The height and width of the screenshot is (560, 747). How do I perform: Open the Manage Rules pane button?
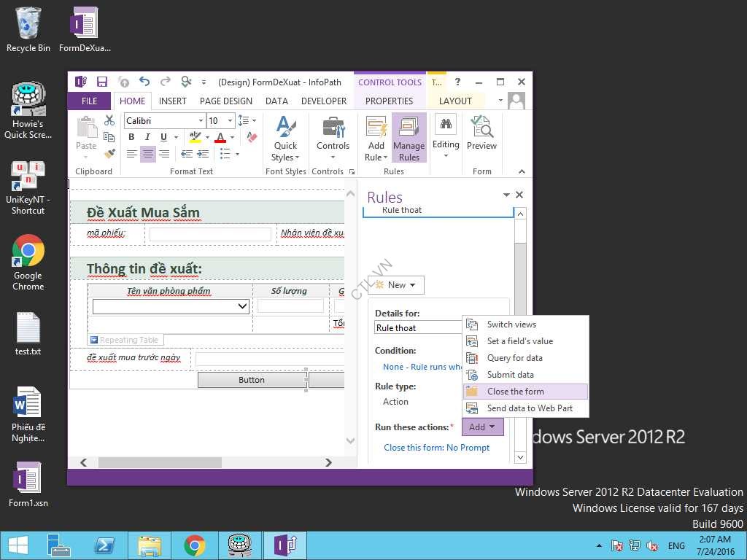pyautogui.click(x=409, y=139)
